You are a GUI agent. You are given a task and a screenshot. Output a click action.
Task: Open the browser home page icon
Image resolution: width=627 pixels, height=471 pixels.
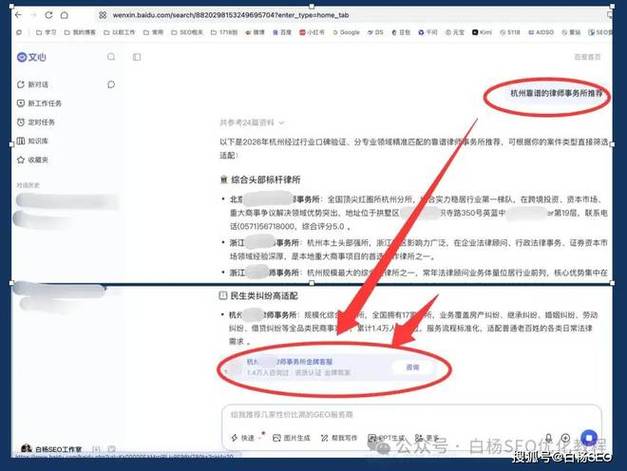64,15
